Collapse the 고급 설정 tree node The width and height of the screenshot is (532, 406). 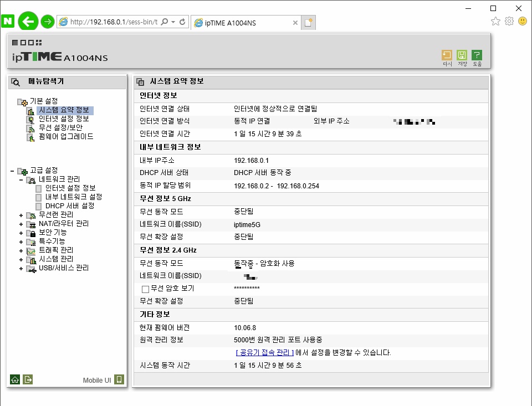pos(12,171)
